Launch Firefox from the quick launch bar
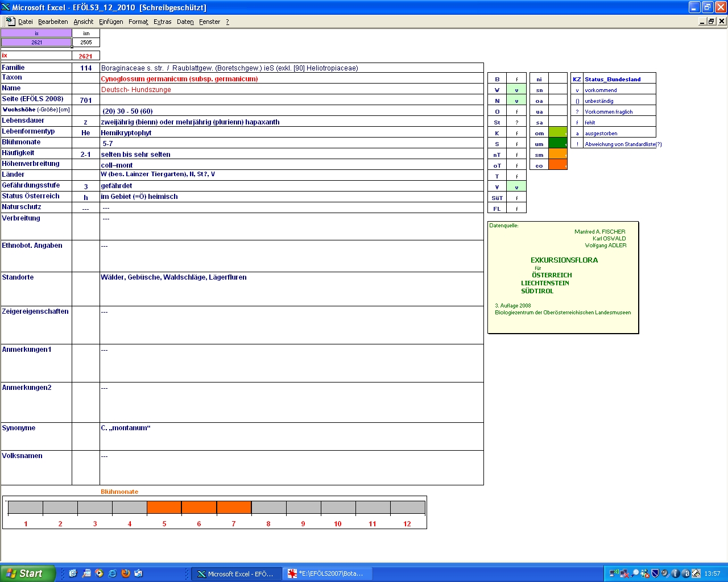 (125, 573)
